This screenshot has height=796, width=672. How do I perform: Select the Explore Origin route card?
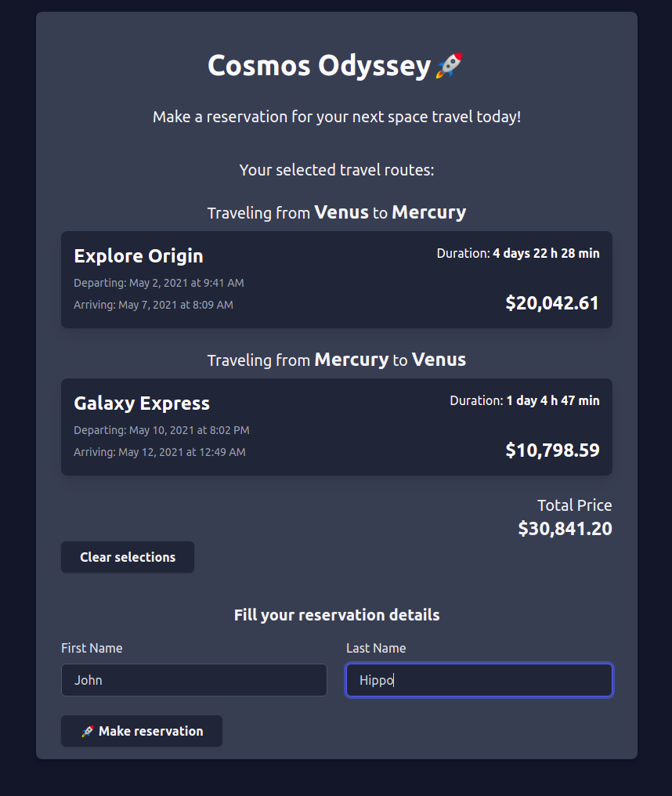click(337, 279)
